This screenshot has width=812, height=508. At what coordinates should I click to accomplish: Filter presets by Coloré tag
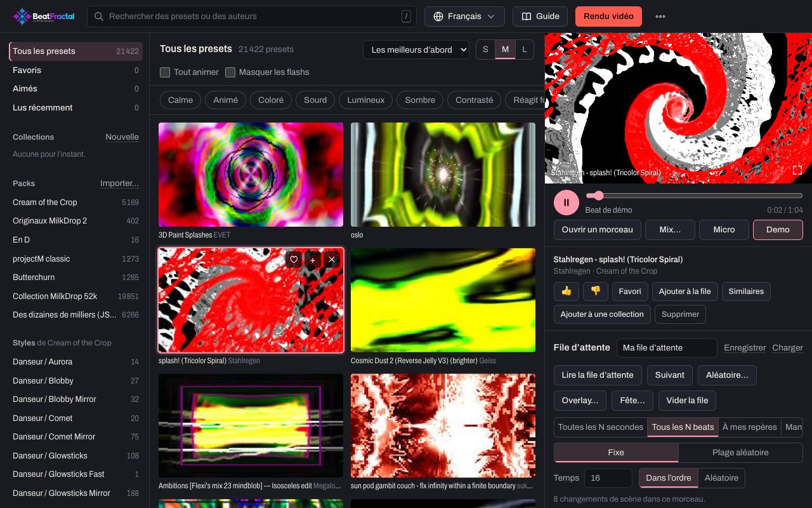tap(271, 100)
